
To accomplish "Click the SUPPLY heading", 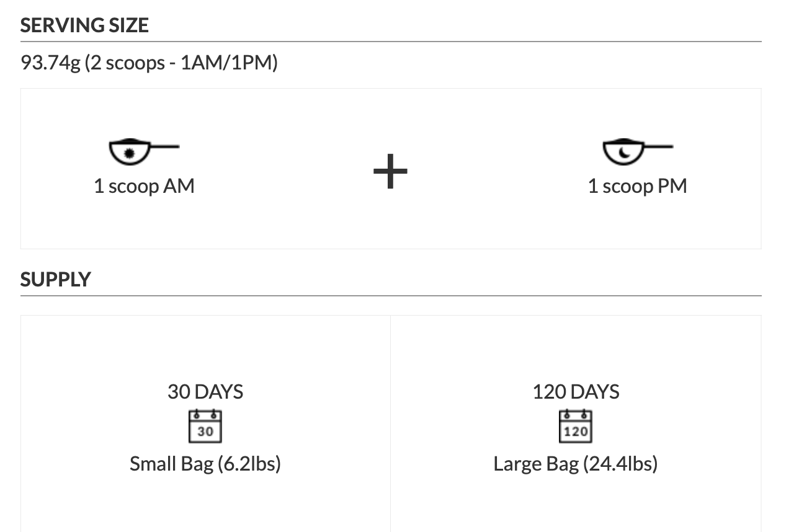I will [56, 279].
